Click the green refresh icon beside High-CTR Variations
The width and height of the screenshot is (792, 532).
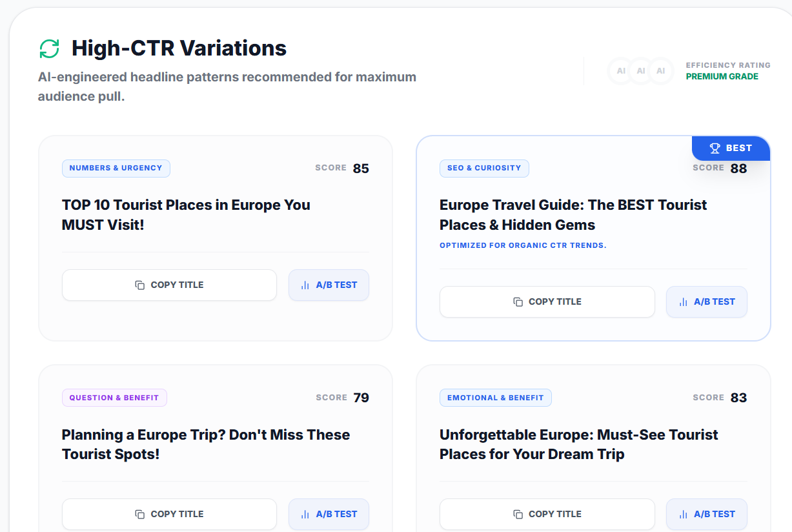49,48
